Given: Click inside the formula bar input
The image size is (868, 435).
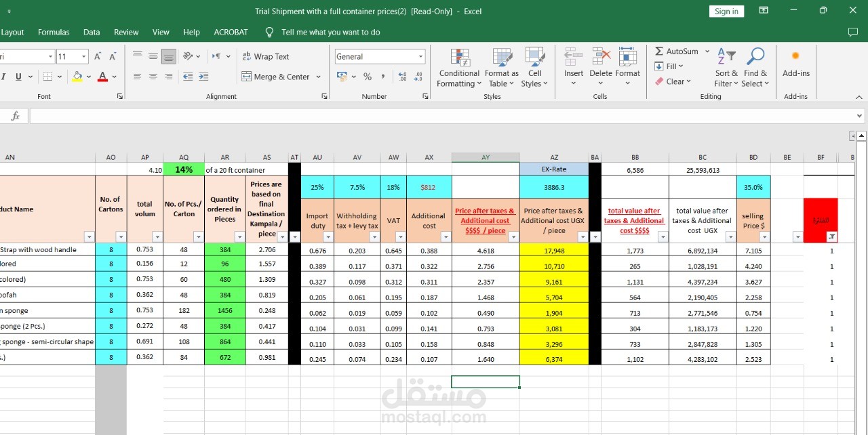Looking at the screenshot, I should 446,117.
